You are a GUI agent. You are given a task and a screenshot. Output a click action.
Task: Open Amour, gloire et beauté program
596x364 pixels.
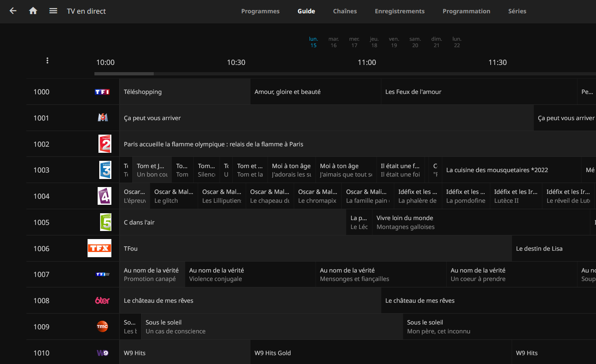tap(316, 92)
